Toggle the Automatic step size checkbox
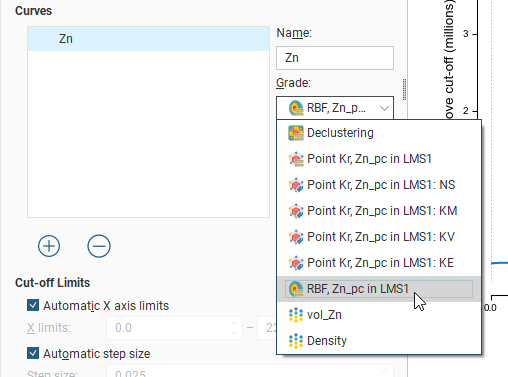 tap(33, 353)
